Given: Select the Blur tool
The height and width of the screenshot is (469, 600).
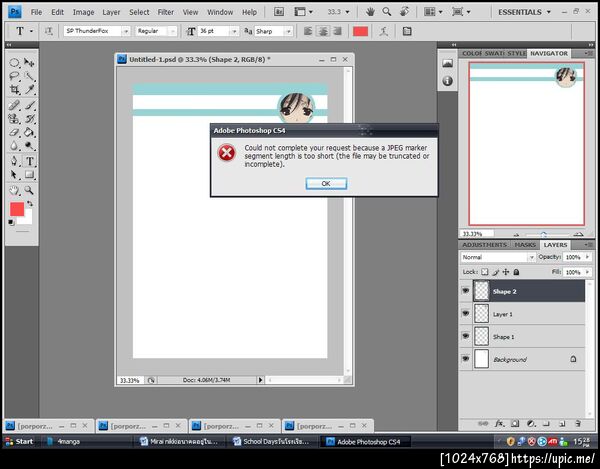Looking at the screenshot, I should point(14,146).
